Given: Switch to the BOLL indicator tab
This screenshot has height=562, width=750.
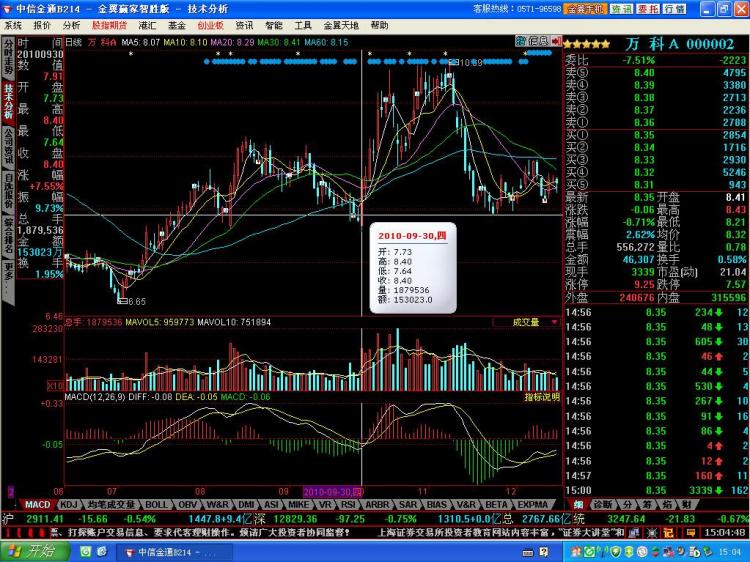Looking at the screenshot, I should [x=156, y=505].
